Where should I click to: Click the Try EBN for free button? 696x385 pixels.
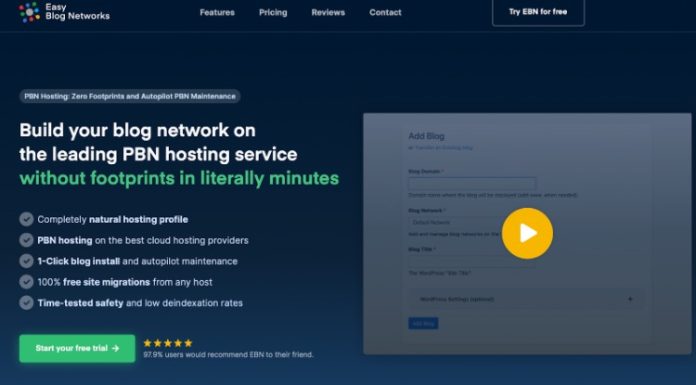(x=538, y=12)
